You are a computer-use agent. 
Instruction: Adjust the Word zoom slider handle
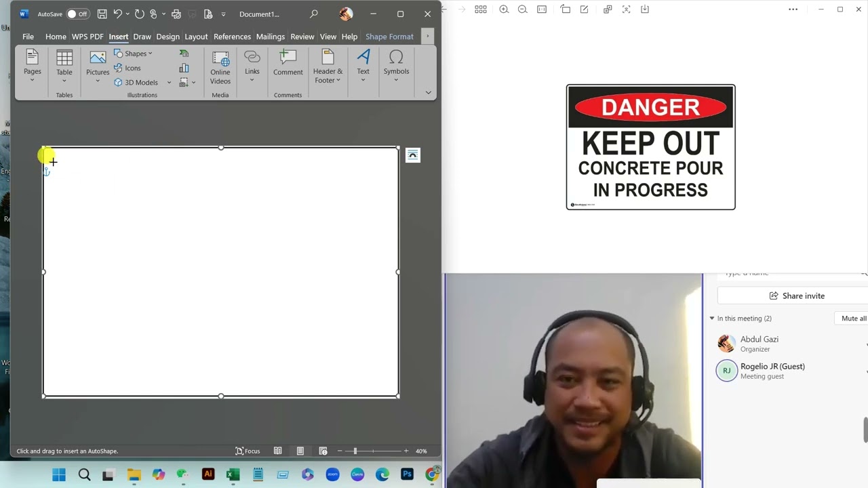[x=355, y=451]
